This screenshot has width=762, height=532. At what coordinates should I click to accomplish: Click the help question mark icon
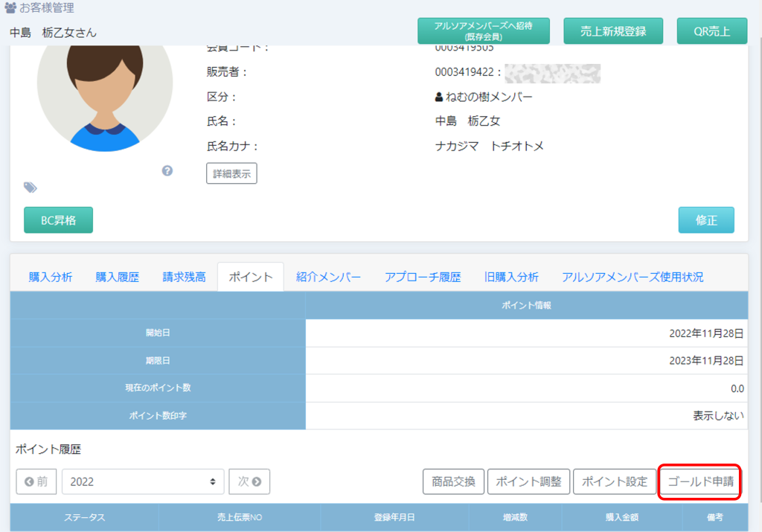click(167, 170)
